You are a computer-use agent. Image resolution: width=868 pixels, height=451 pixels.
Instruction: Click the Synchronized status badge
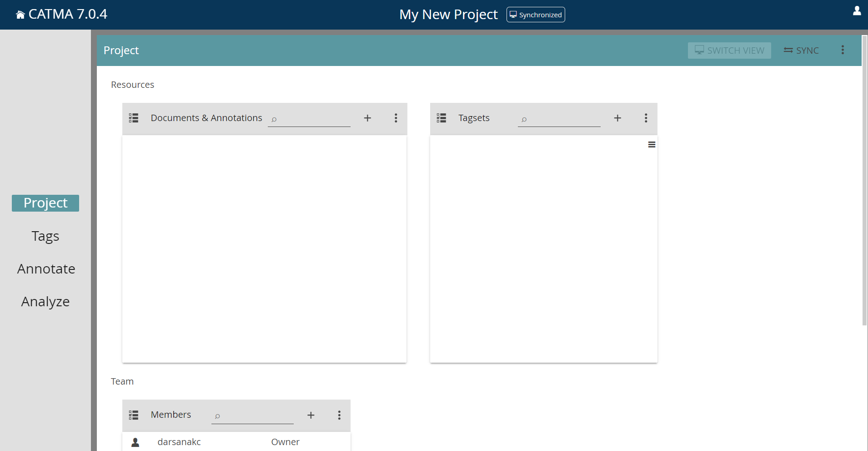[536, 15]
